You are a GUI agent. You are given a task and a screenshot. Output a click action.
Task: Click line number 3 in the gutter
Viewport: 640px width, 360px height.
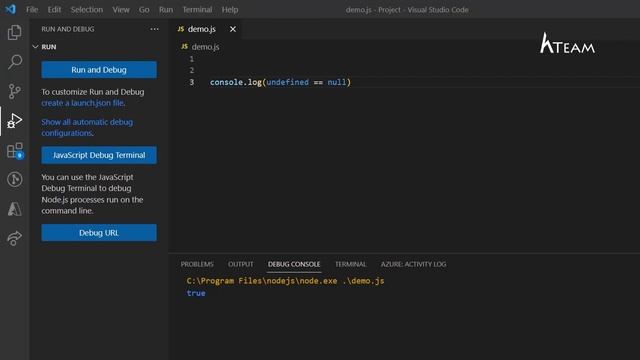point(191,82)
